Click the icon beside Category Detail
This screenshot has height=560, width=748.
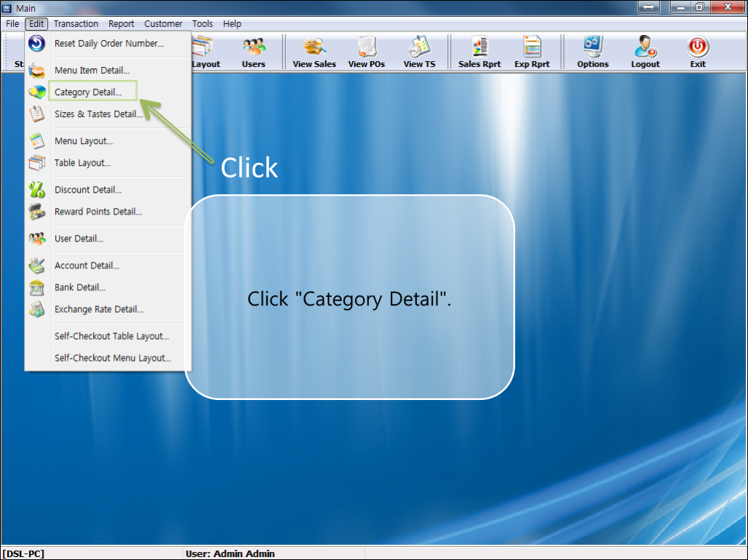click(36, 92)
